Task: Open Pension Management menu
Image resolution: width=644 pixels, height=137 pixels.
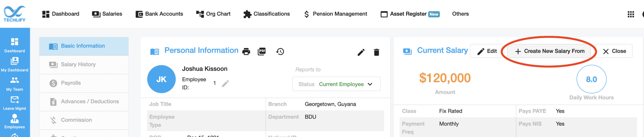Action: click(336, 14)
